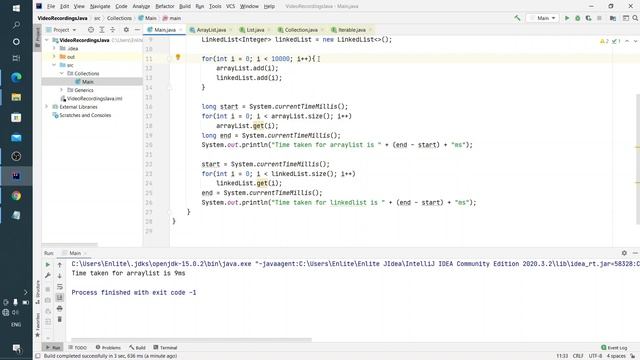The width and height of the screenshot is (640, 360).
Task: Click the 4 spaces indent setting
Action: pyautogui.click(x=616, y=356)
